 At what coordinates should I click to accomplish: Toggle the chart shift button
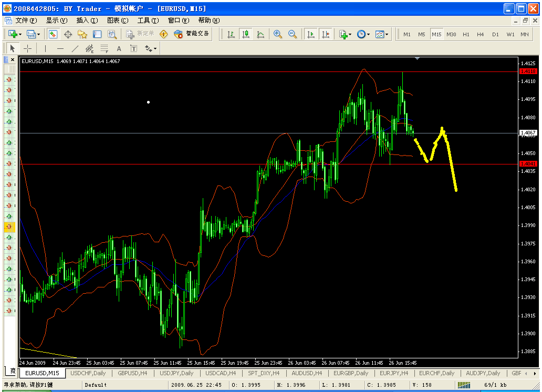click(326, 34)
